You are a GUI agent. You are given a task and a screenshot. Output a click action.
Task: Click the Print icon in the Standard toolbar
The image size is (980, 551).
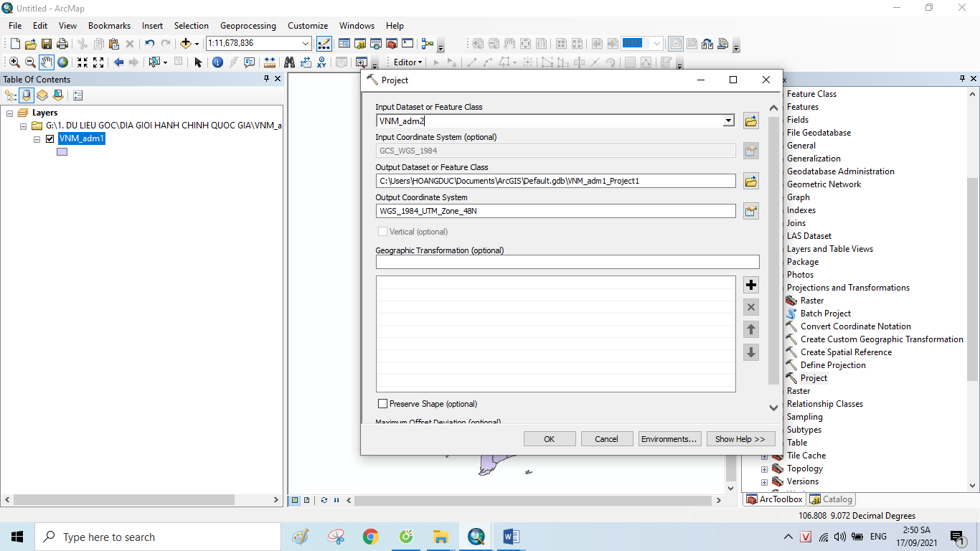point(62,44)
